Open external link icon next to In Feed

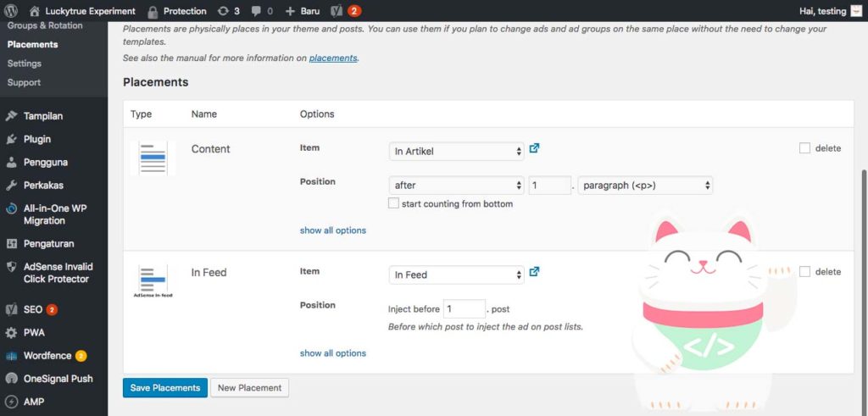click(535, 272)
